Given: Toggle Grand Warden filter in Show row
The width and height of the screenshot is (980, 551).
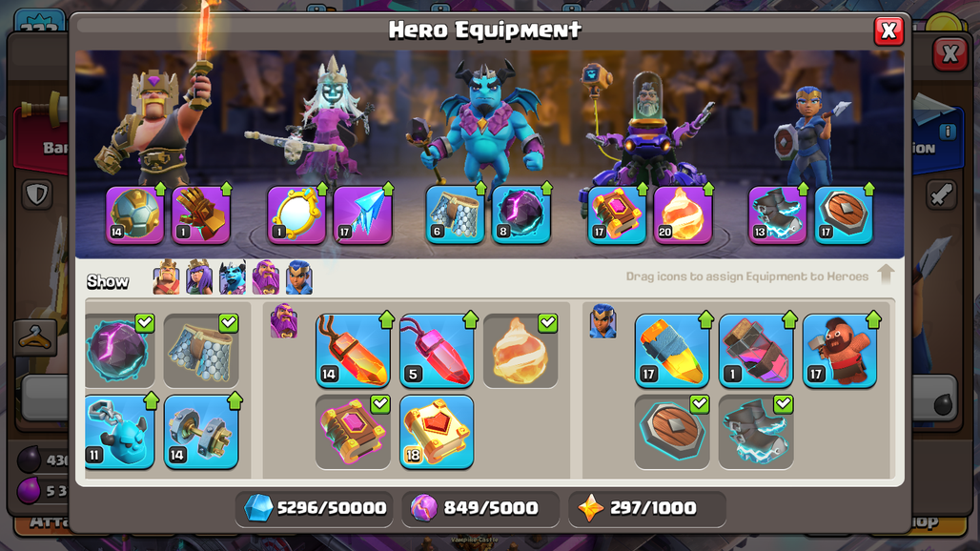Looking at the screenshot, I should click(x=266, y=277).
